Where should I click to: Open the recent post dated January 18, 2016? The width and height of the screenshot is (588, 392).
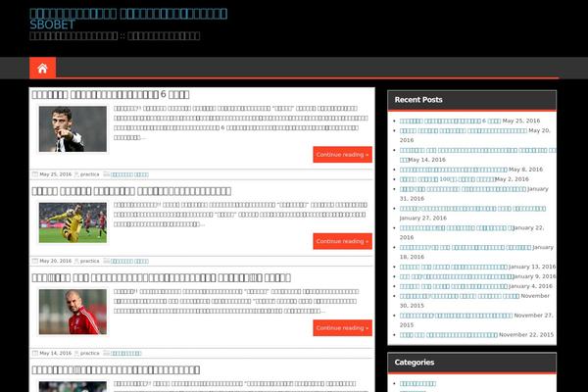(x=465, y=248)
